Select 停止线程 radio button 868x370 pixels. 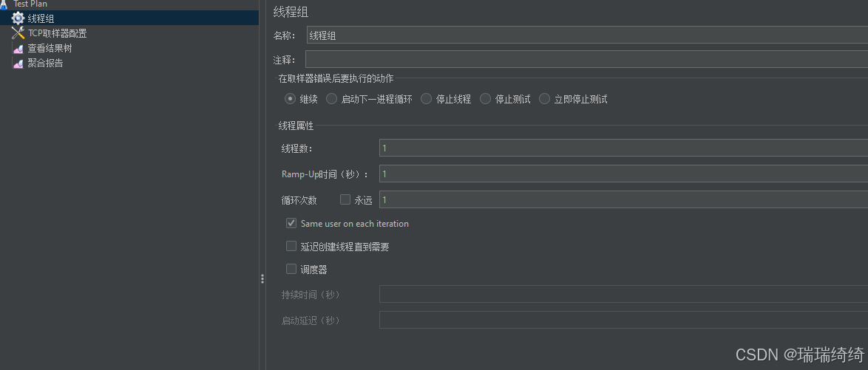click(427, 99)
